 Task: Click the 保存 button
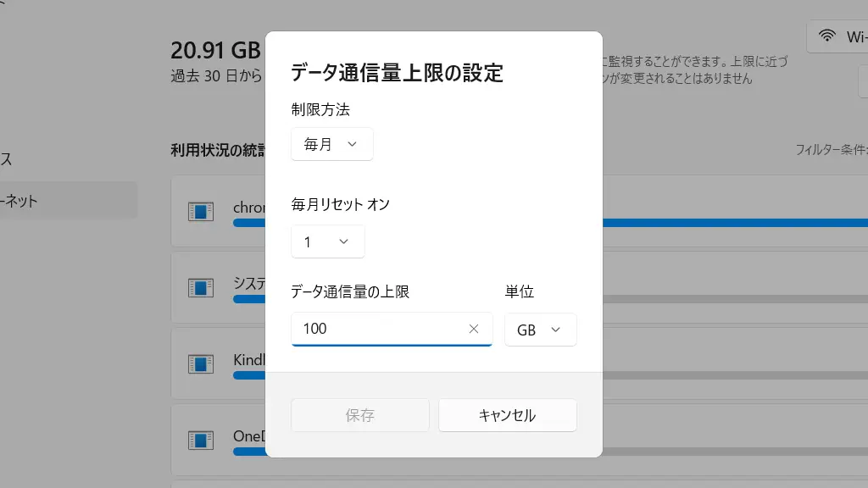point(359,415)
